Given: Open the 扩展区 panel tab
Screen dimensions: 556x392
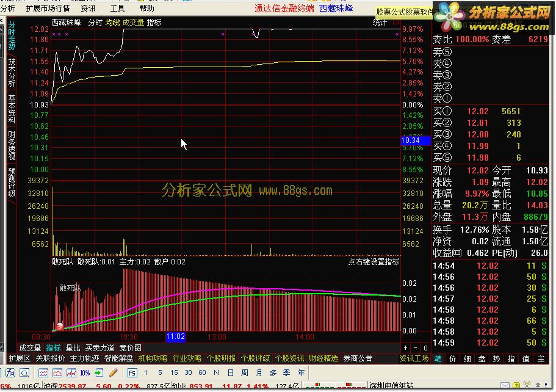Looking at the screenshot, I should pos(20,358).
